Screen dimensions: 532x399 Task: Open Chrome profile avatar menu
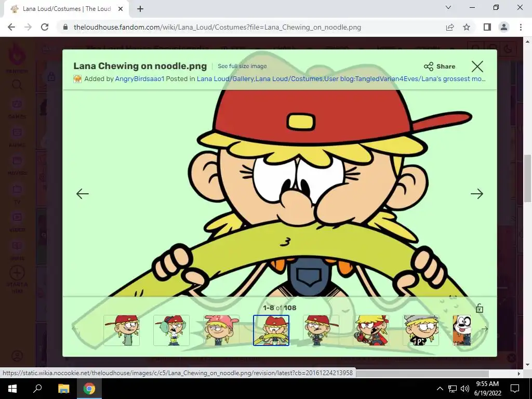(x=504, y=27)
